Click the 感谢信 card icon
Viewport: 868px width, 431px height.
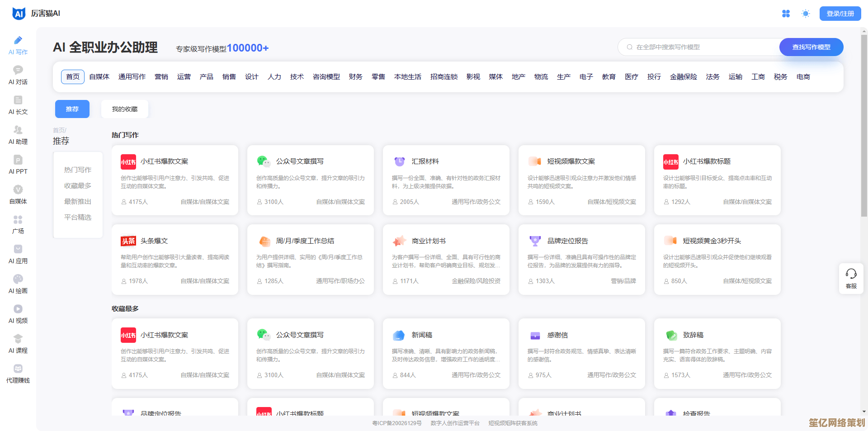click(x=535, y=336)
